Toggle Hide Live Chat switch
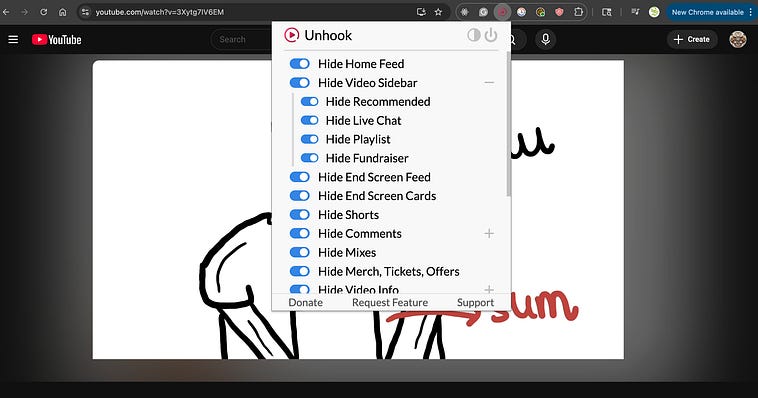This screenshot has height=398, width=758. point(309,120)
